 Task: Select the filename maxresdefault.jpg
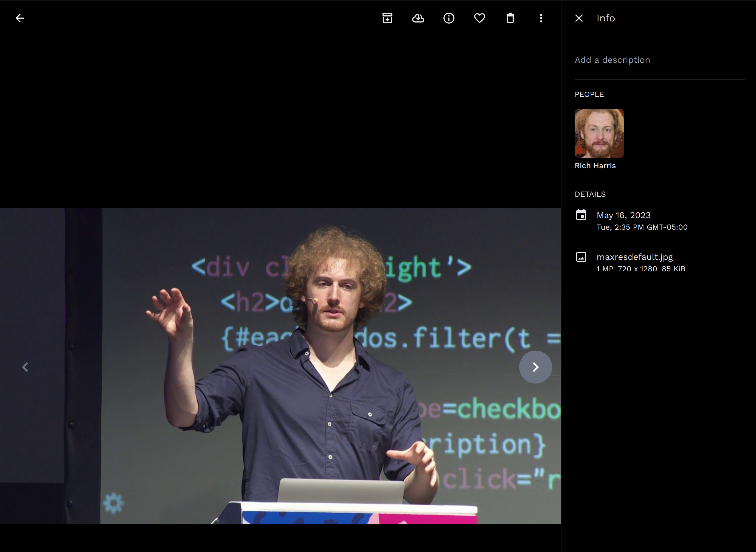coord(634,257)
